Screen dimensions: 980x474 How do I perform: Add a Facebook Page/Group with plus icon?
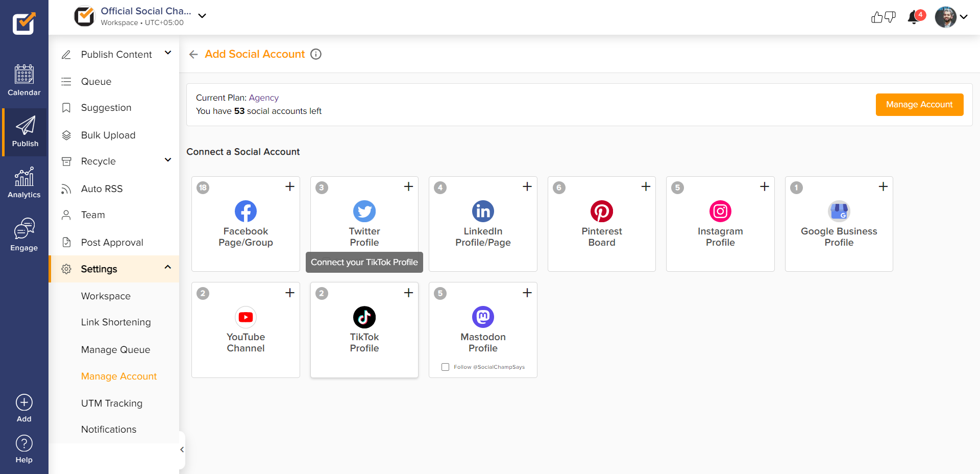(290, 187)
